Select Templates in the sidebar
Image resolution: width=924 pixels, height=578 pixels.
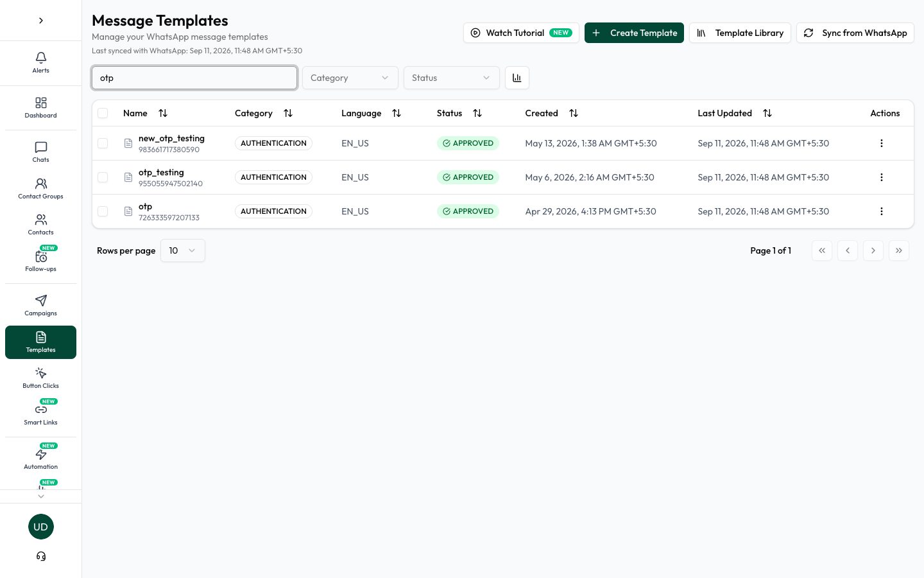(40, 342)
